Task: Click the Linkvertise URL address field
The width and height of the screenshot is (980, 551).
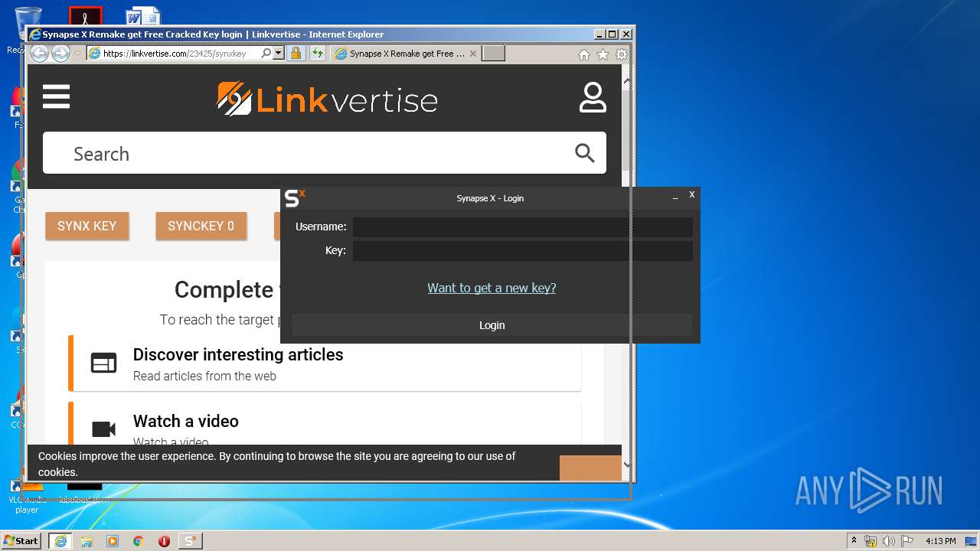Action: coord(175,54)
